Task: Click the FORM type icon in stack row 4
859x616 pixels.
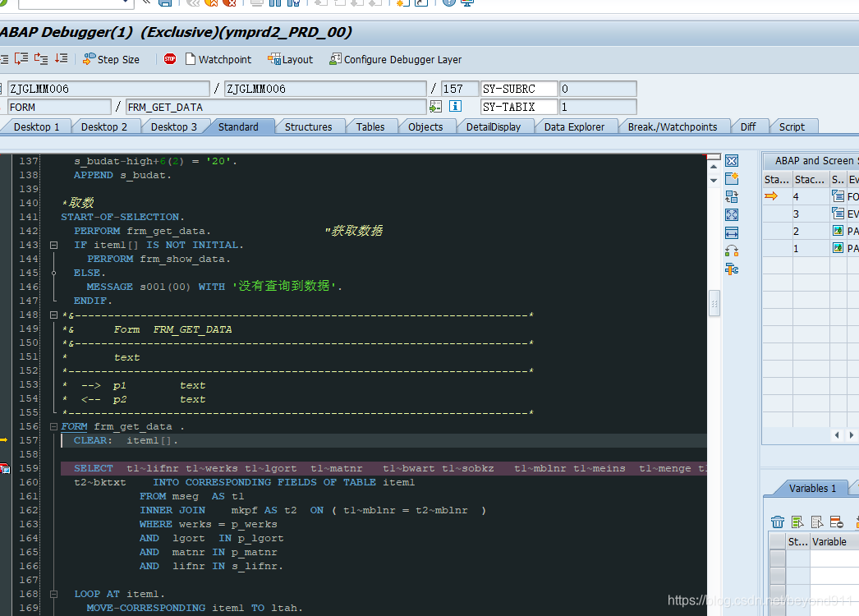Action: click(x=838, y=195)
